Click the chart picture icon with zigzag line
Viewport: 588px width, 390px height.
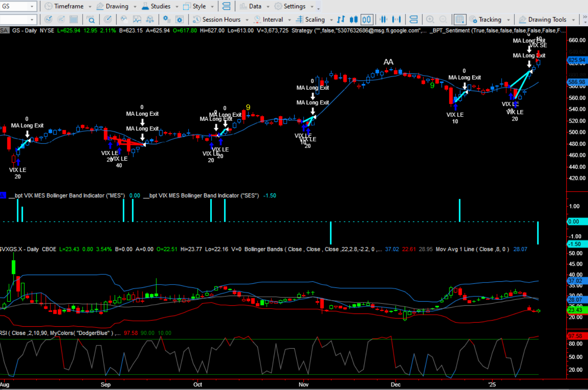click(x=137, y=19)
